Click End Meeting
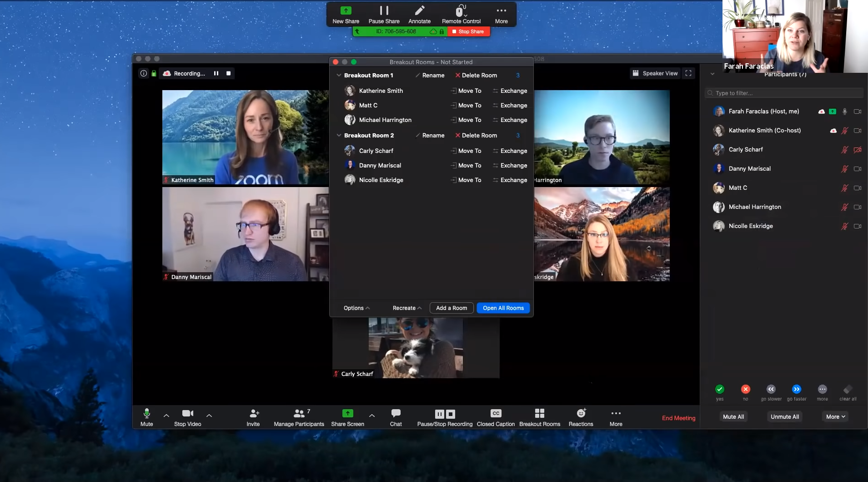 click(x=678, y=418)
